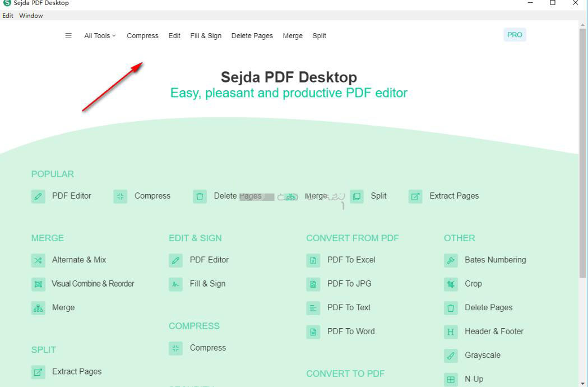Click the Header & Footer icon
588x387 pixels.
point(451,332)
